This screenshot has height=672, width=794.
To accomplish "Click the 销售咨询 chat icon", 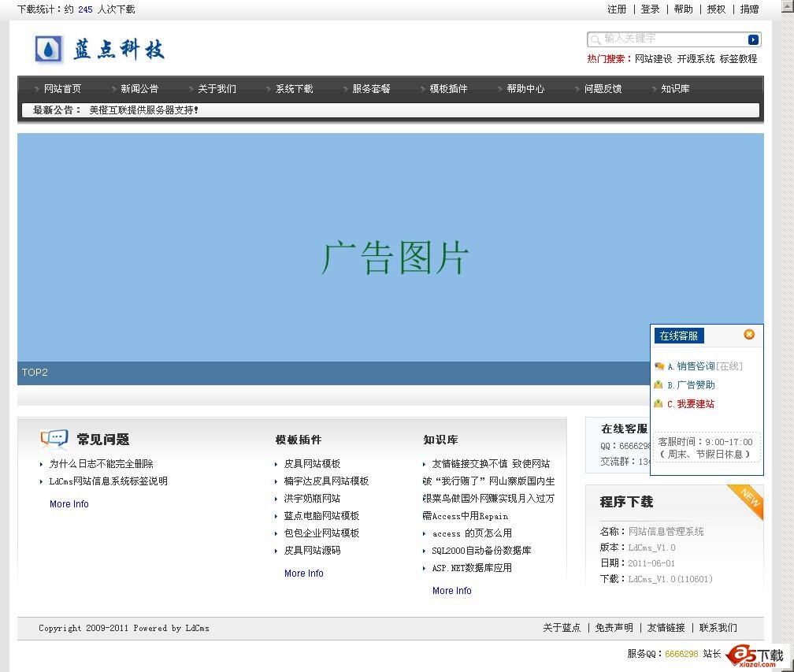I will pyautogui.click(x=659, y=366).
